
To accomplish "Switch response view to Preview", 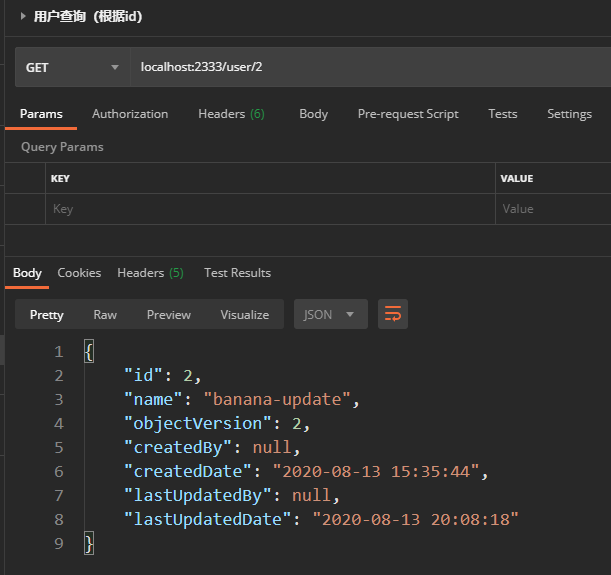I will point(168,314).
